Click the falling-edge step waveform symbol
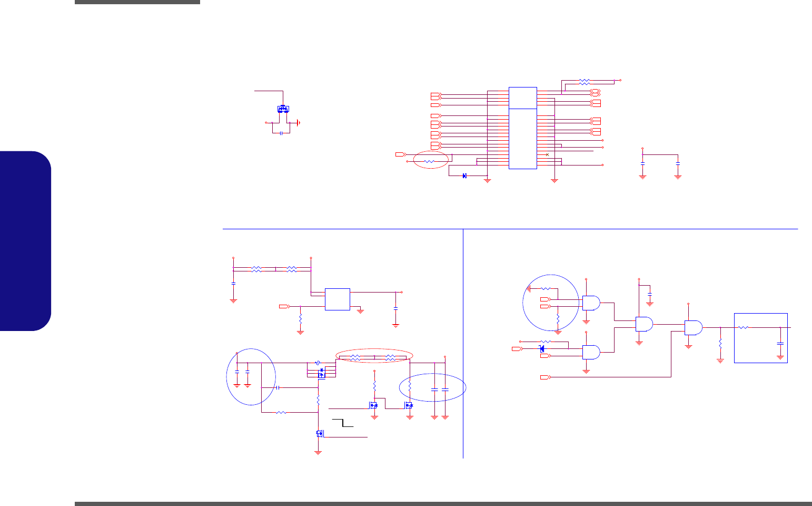Image resolution: width=812 pixels, height=506 pixels. 342,423
